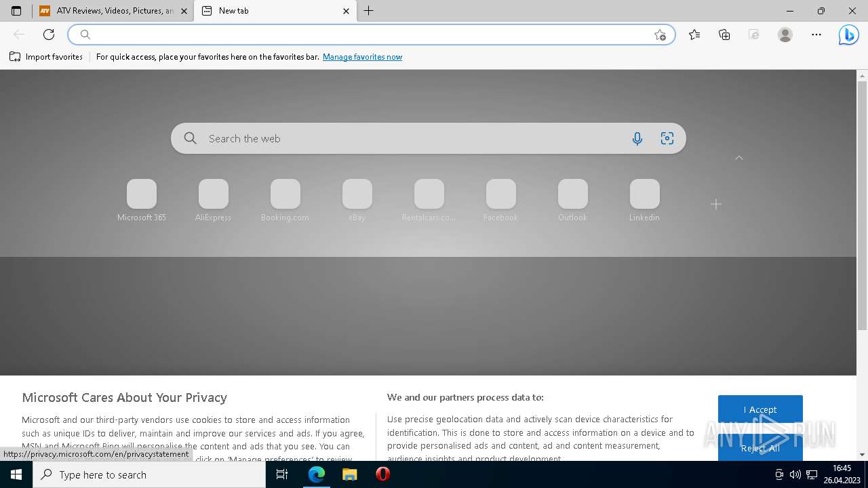The image size is (868, 488).
Task: Open visual search camera icon
Action: [x=667, y=138]
